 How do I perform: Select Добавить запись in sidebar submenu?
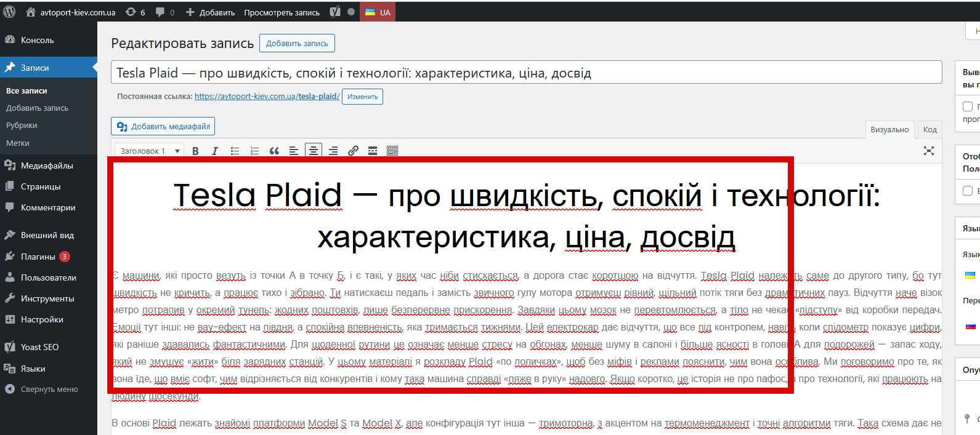point(37,108)
